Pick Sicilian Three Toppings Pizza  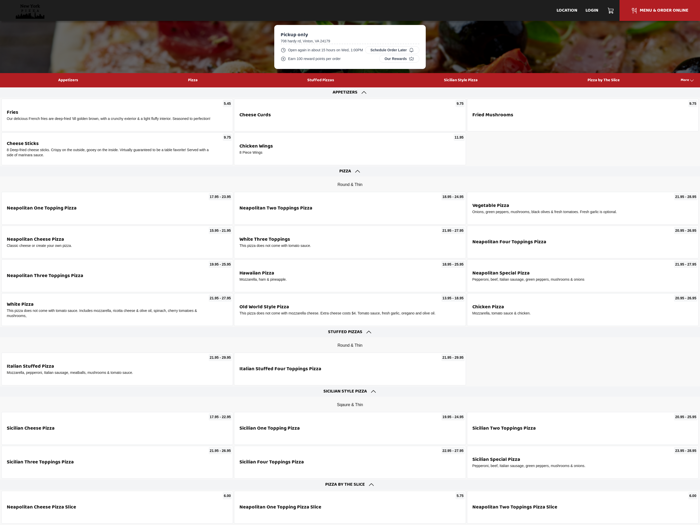pos(117,462)
